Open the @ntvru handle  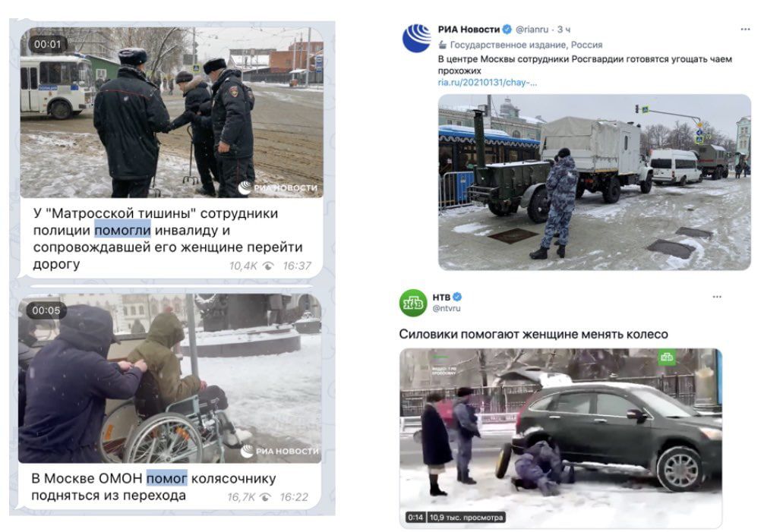(x=447, y=308)
